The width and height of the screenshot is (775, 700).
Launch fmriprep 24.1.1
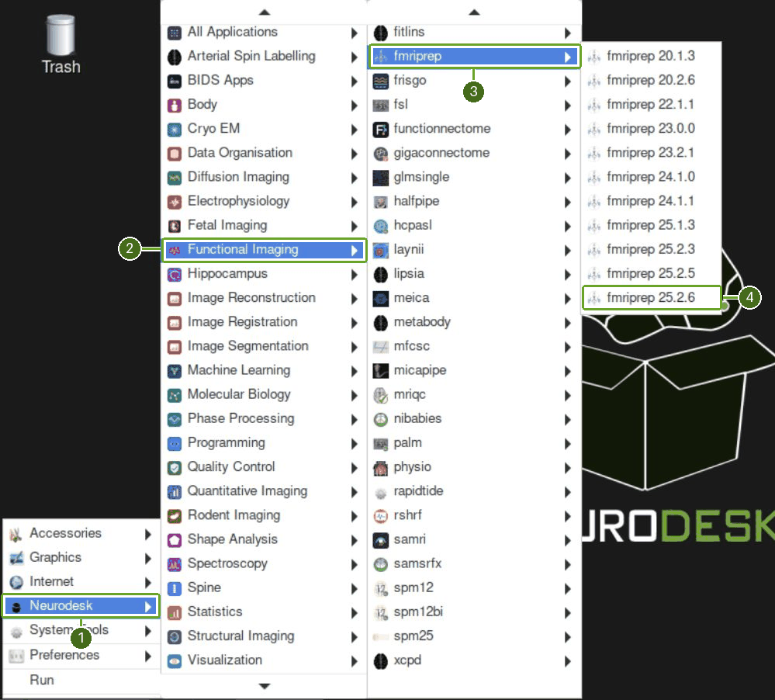(652, 201)
